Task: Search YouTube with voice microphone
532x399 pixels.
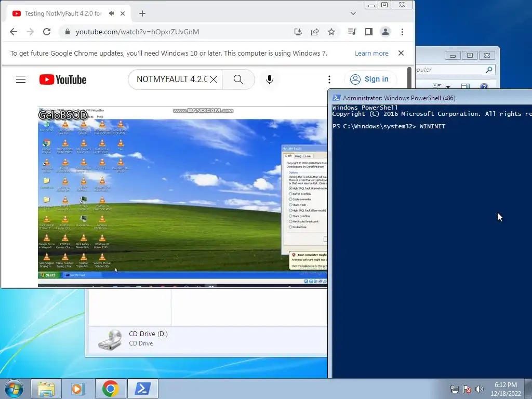Action: click(x=270, y=79)
